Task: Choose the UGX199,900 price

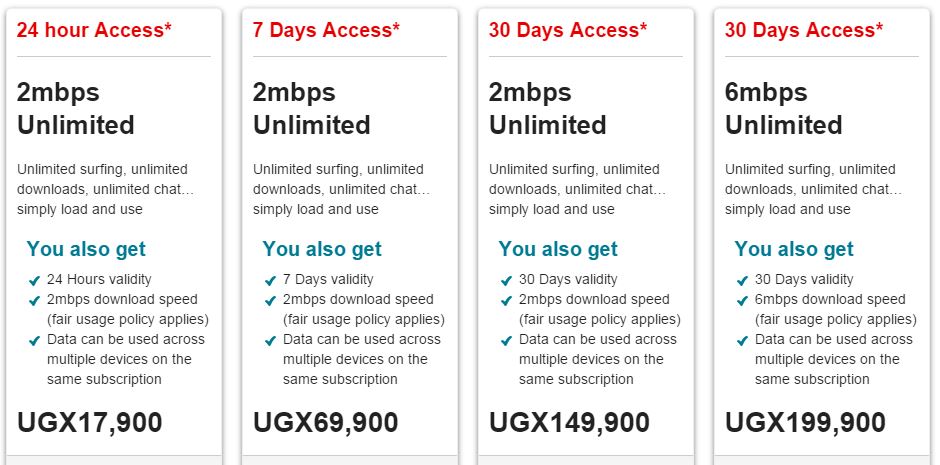Action: point(806,422)
